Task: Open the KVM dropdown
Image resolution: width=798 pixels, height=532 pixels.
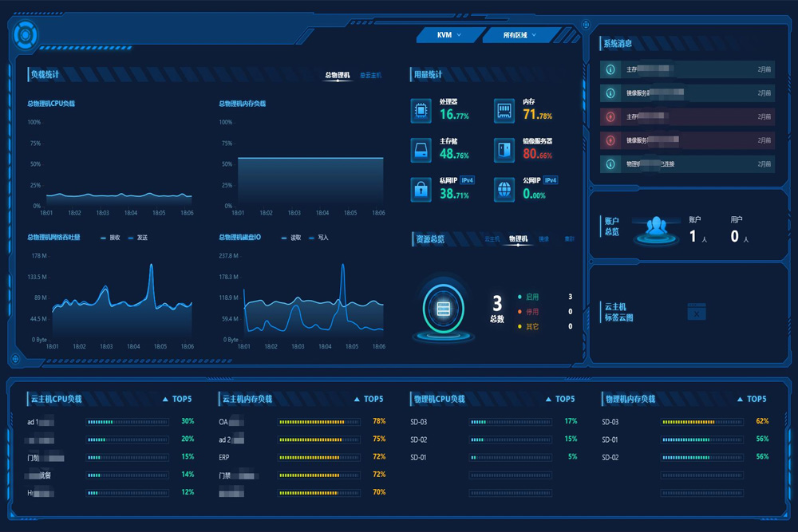Action: tap(449, 35)
